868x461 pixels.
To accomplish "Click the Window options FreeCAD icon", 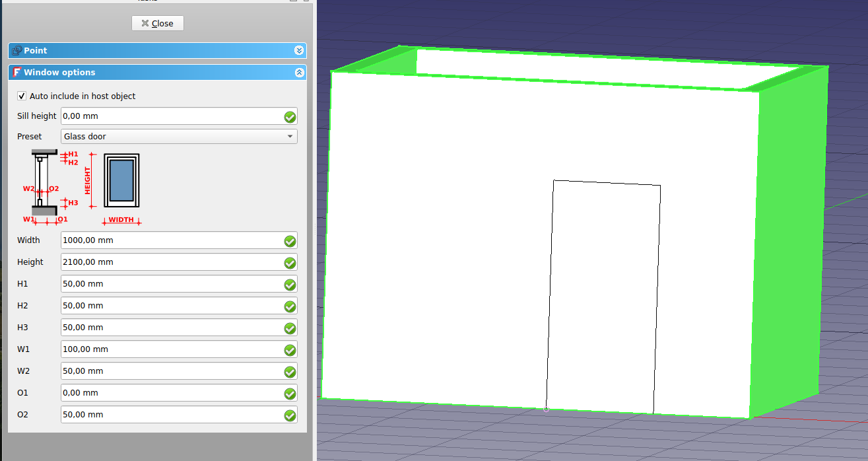I will coord(17,73).
